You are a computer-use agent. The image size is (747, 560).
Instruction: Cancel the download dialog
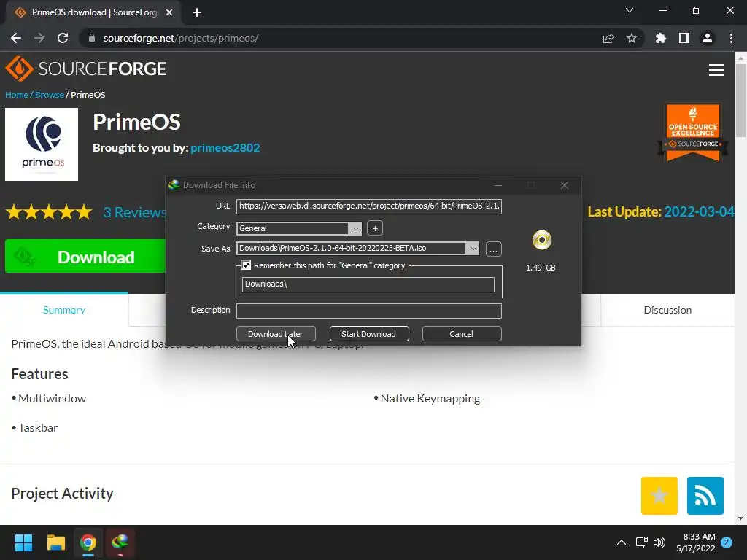(461, 334)
